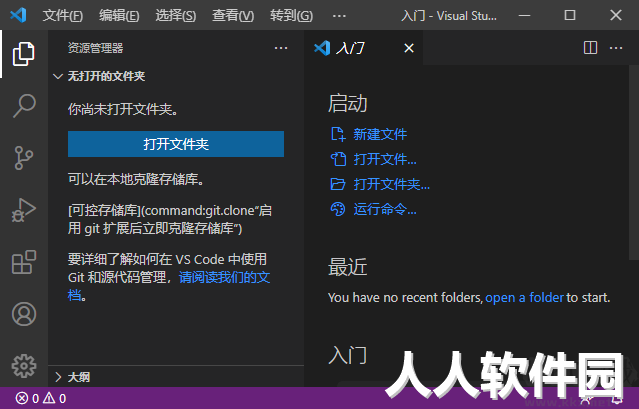This screenshot has width=639, height=409.
Task: Click the 运行命令... link
Action: (x=385, y=209)
